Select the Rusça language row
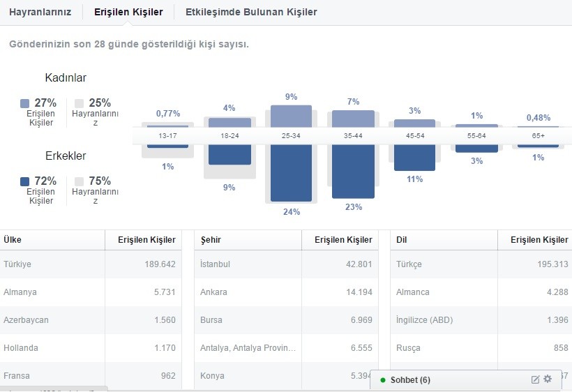The height and width of the screenshot is (392, 572). pyautogui.click(x=481, y=348)
